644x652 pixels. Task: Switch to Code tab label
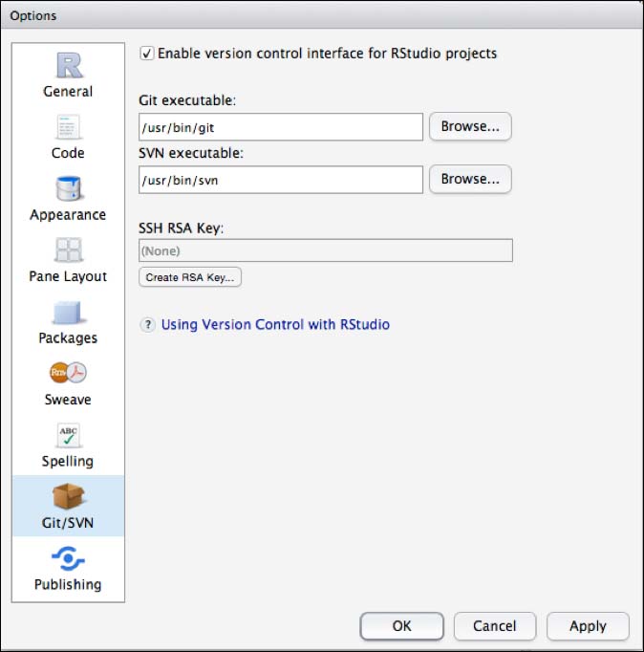pyautogui.click(x=68, y=153)
